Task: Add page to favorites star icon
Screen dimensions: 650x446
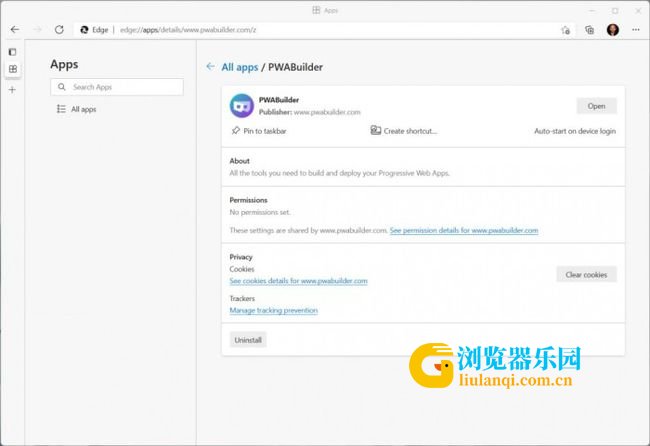Action: point(565,30)
